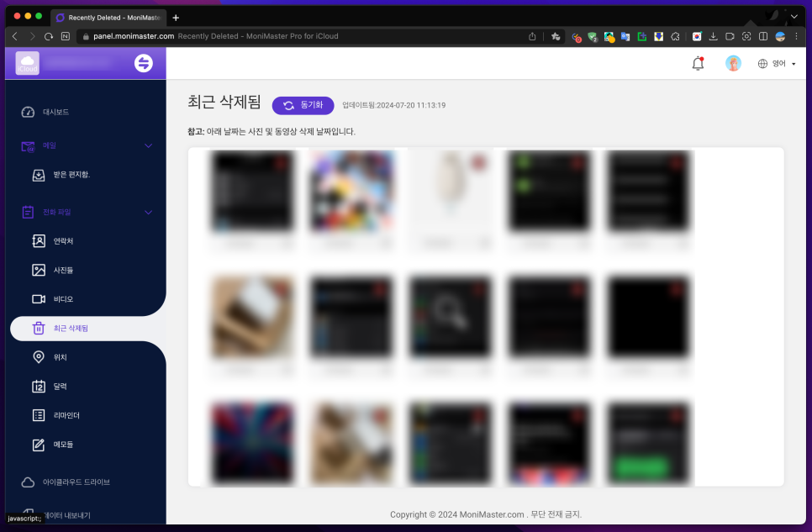Click the browser forward arrow
Viewport: 812px width, 532px height.
click(x=32, y=36)
